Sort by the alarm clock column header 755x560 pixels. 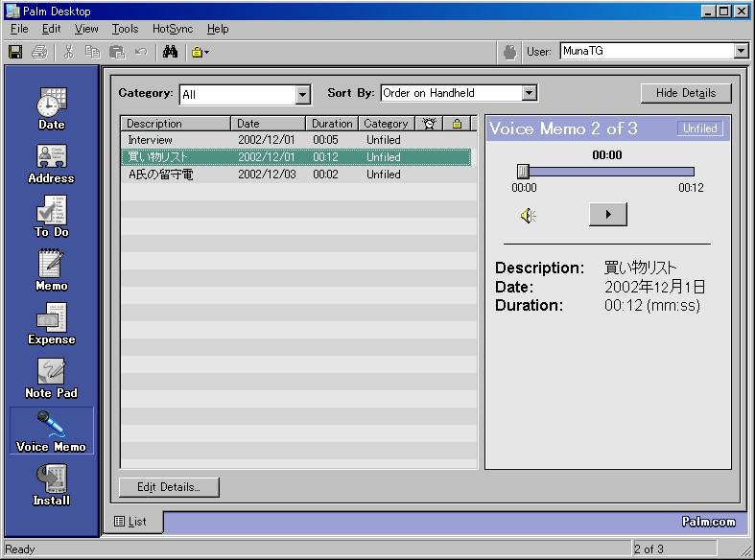(429, 124)
